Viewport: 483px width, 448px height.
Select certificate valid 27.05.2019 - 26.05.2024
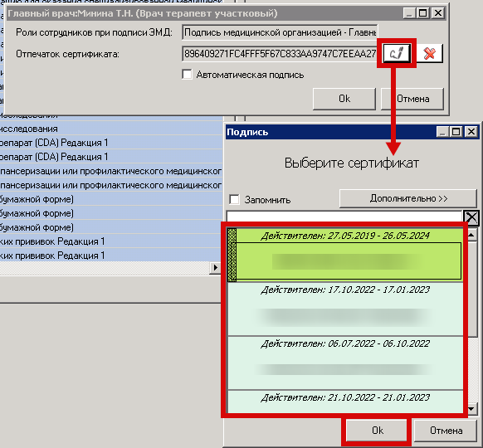tap(345, 255)
